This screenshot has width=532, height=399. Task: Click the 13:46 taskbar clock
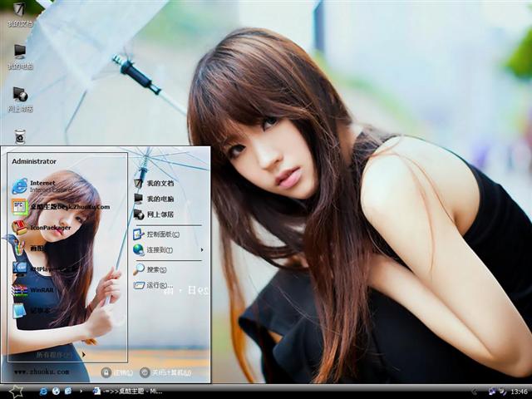(x=519, y=392)
